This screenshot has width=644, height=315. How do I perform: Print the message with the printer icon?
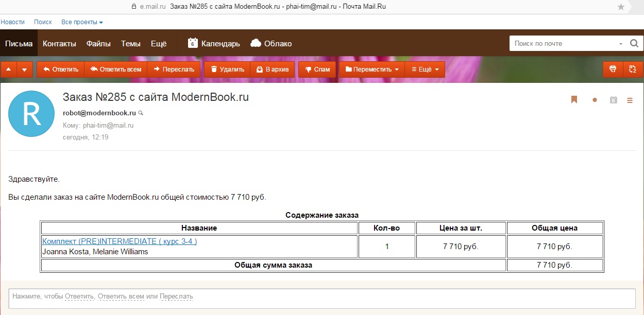[x=613, y=69]
